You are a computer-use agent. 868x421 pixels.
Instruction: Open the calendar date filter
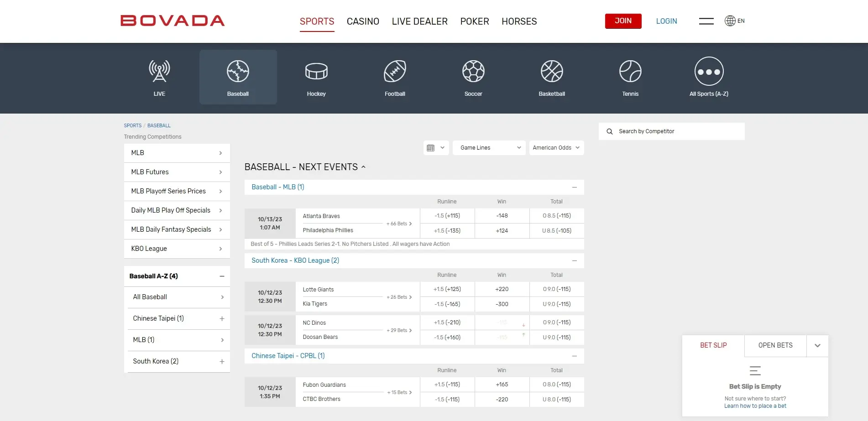[435, 147]
